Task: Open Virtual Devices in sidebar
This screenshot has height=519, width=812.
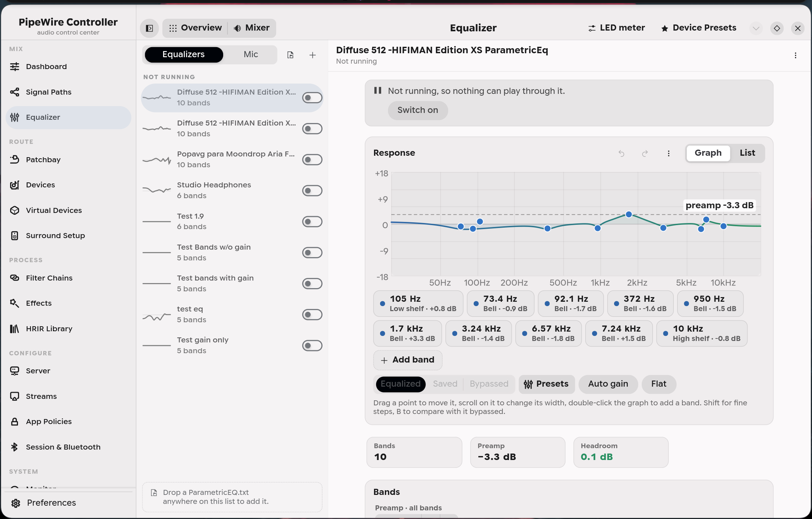Action: (x=68, y=210)
